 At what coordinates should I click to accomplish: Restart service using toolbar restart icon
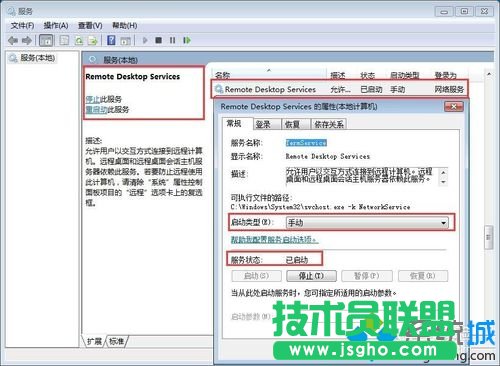[x=187, y=40]
